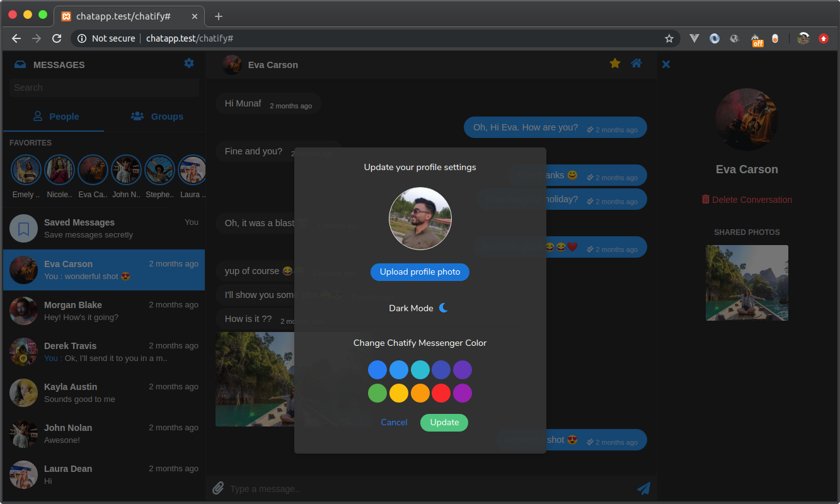Open the boat photo in the chat
The height and width of the screenshot is (504, 840).
coord(255,379)
